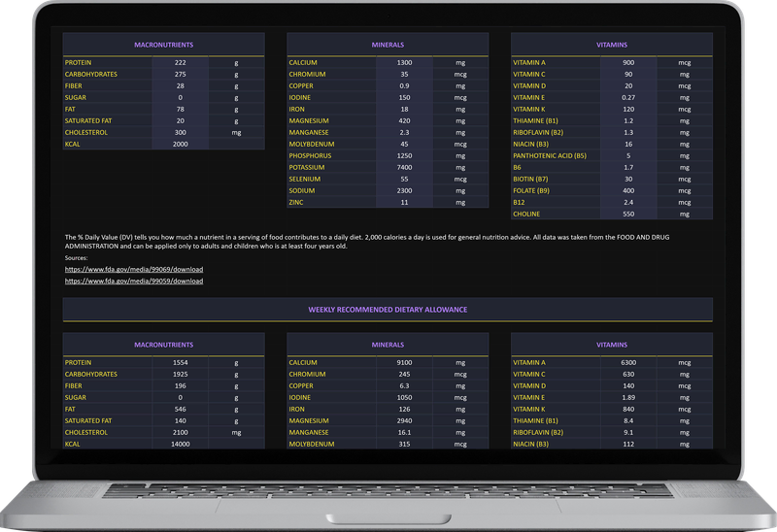Click the daily THIAMINE (B1) value 1.2
The image size is (777, 532).
[628, 120]
